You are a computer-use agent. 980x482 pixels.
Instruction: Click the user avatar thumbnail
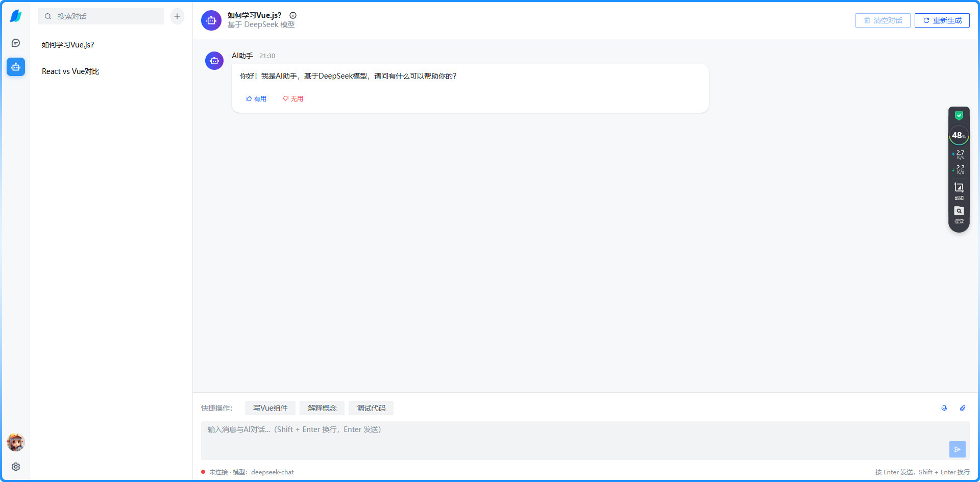coord(16,442)
